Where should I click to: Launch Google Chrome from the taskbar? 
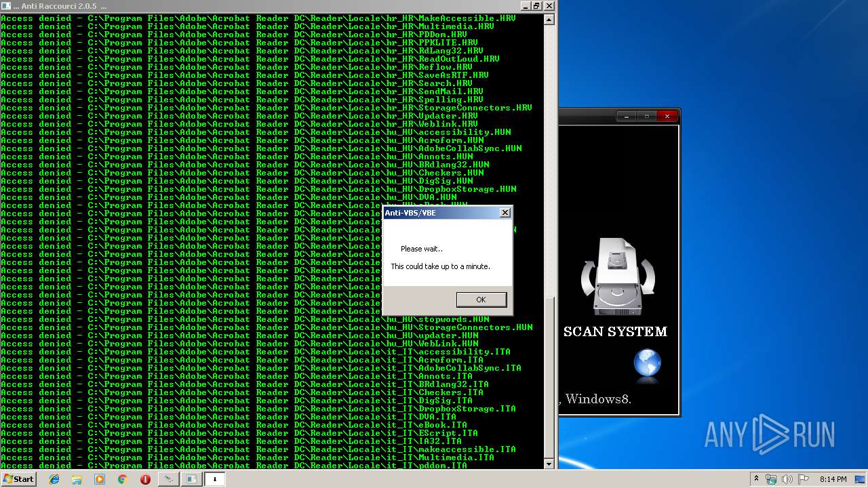click(x=122, y=479)
